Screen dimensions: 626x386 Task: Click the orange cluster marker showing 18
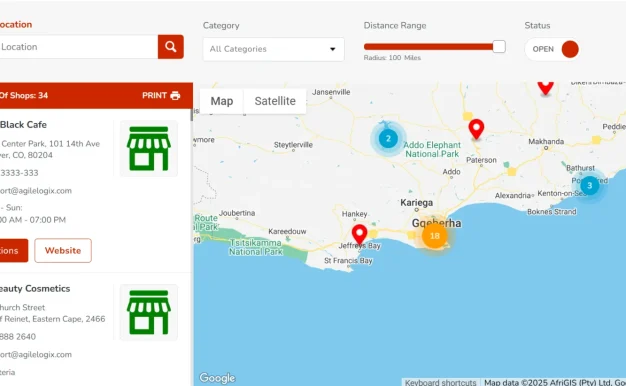pos(434,236)
